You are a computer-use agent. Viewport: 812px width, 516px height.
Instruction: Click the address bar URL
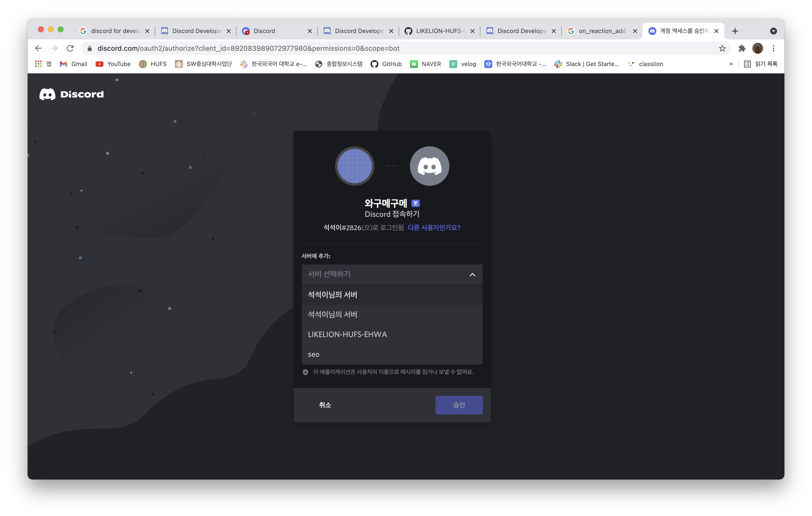click(x=248, y=49)
